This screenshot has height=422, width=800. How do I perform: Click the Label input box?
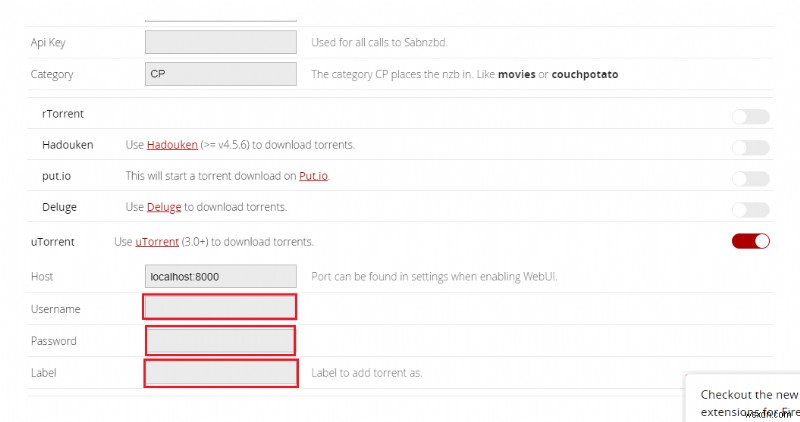[221, 373]
